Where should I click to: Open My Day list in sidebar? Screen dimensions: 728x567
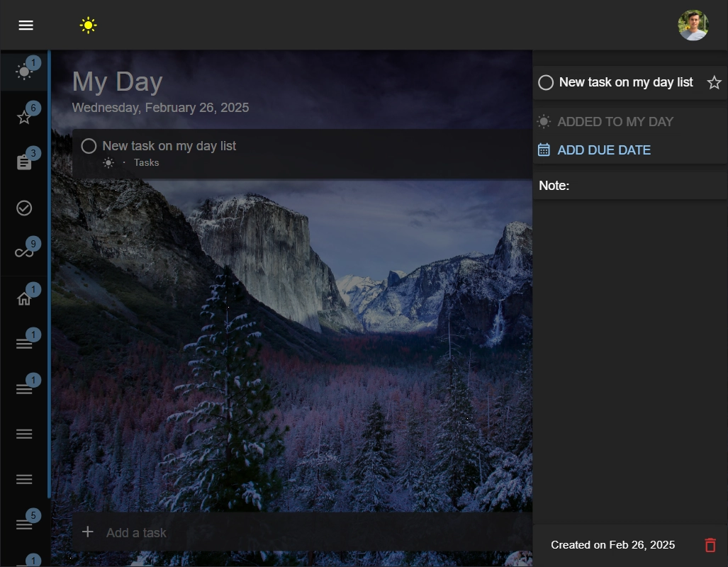pyautogui.click(x=25, y=72)
